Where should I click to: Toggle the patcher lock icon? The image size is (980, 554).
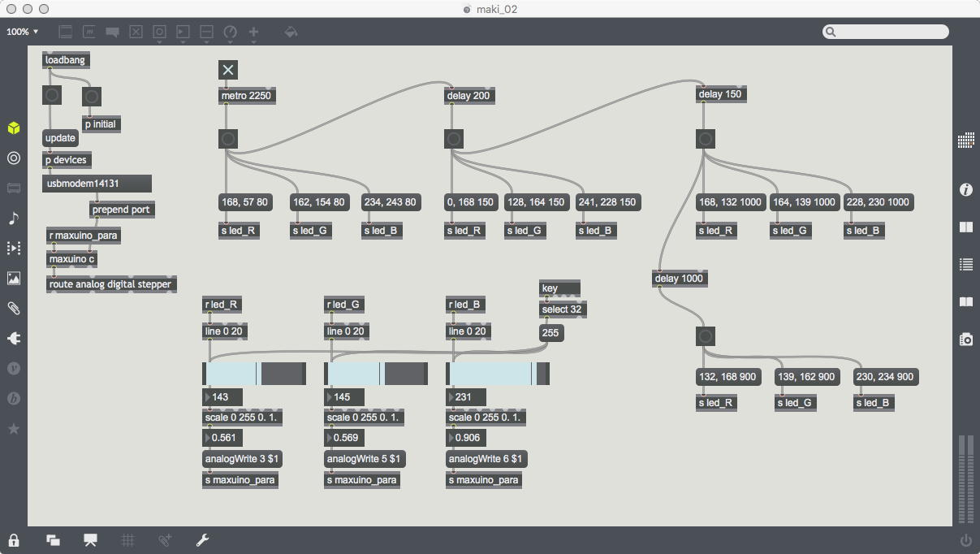14,540
